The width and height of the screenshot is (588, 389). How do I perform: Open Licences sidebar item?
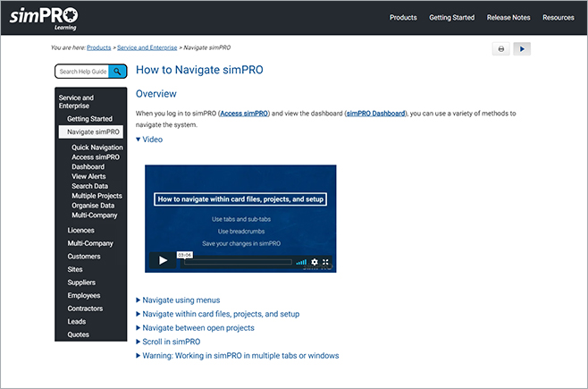click(80, 231)
